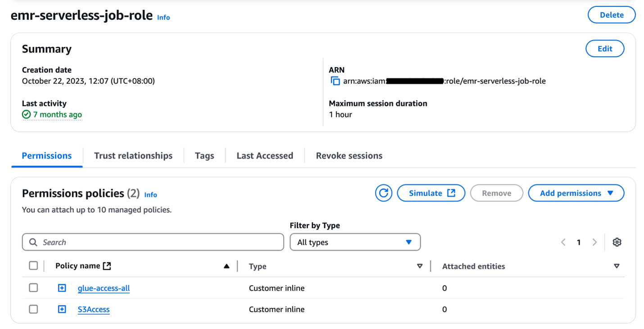Open the Last Accessed tab

[x=265, y=156]
